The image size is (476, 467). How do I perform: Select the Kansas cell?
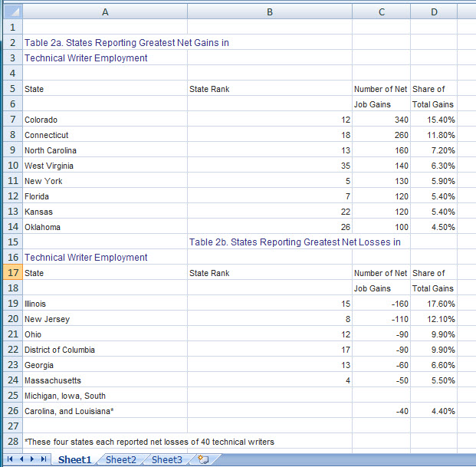click(x=105, y=211)
